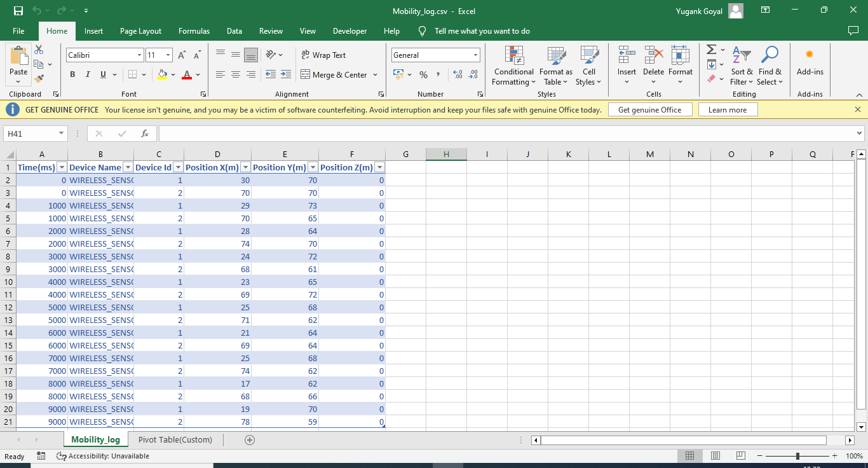Toggle Wrap Text for cells
The height and width of the screenshot is (468, 868).
click(323, 55)
